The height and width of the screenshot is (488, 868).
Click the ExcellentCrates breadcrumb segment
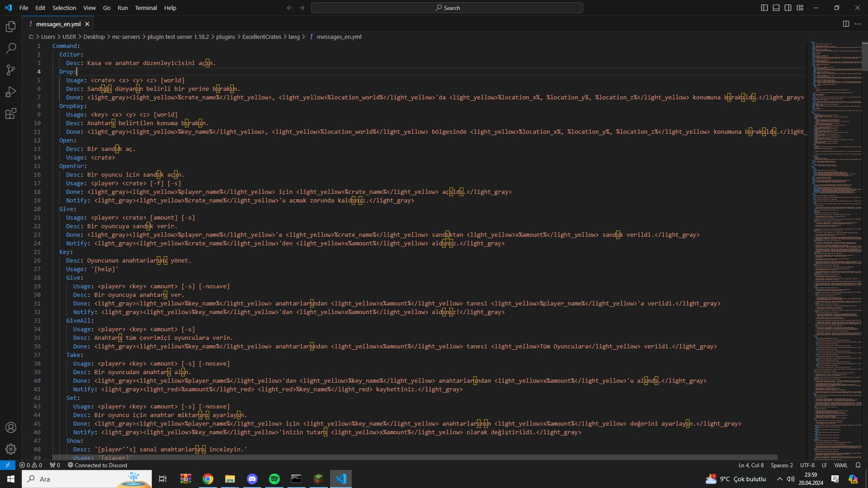click(x=262, y=37)
